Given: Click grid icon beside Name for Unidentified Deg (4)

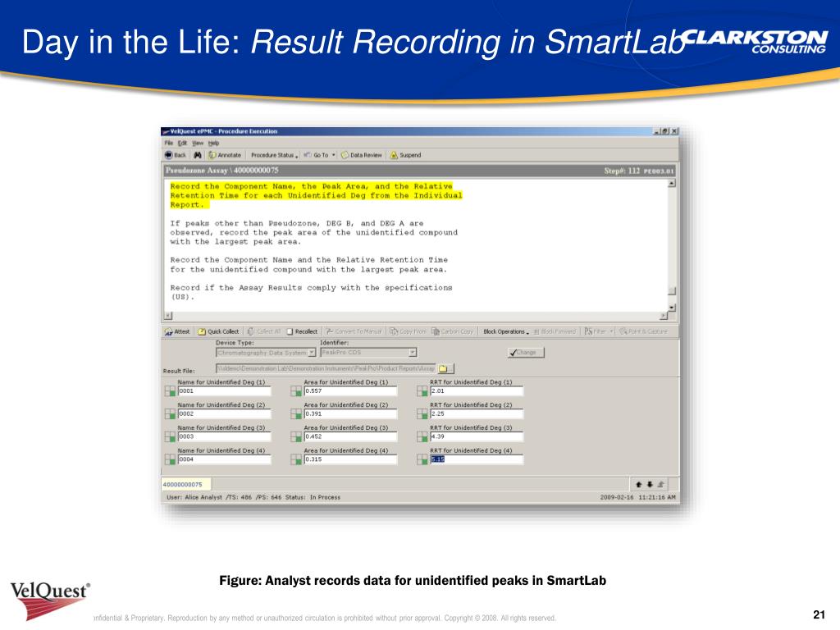Looking at the screenshot, I should click(170, 459).
